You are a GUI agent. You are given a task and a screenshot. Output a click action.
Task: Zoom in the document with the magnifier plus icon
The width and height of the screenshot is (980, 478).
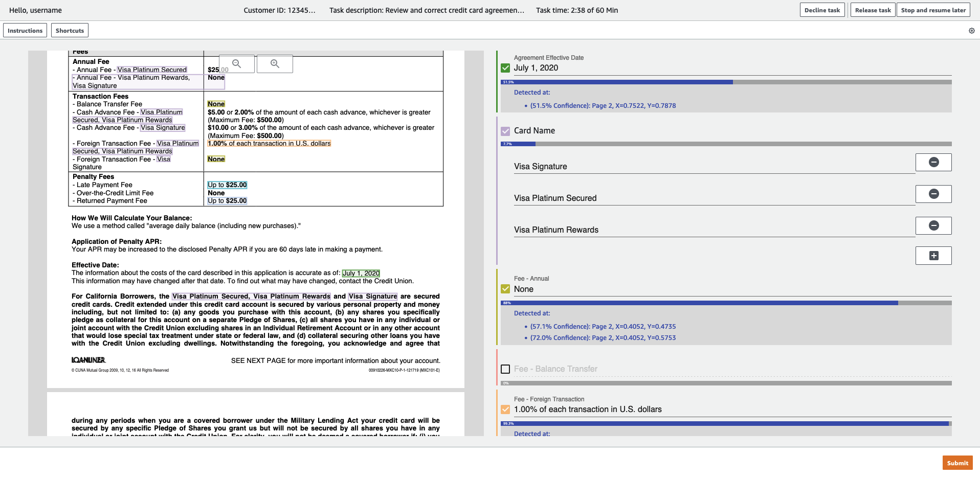275,64
